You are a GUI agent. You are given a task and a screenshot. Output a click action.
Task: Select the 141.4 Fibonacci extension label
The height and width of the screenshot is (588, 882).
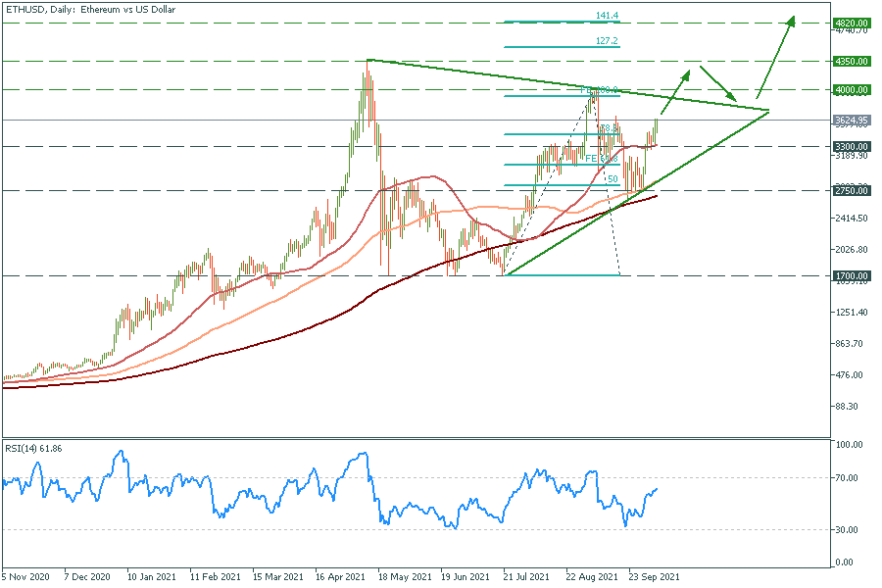(607, 16)
